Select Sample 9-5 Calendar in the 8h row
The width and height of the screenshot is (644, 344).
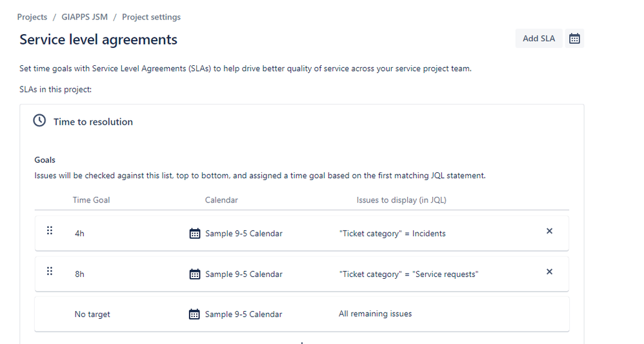pos(244,274)
